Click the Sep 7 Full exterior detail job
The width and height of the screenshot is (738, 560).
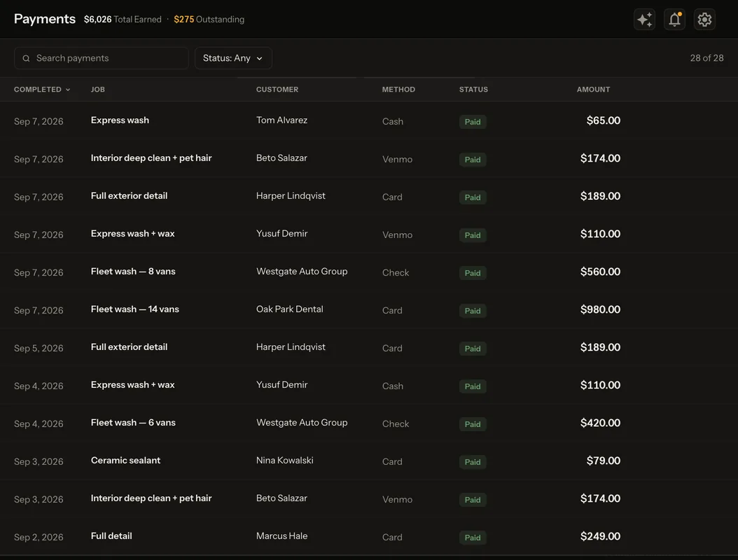click(129, 196)
